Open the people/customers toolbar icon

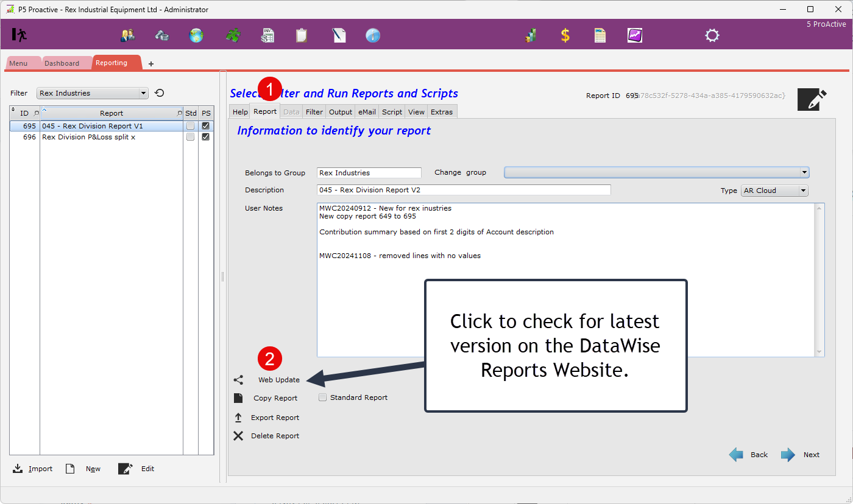pyautogui.click(x=127, y=35)
